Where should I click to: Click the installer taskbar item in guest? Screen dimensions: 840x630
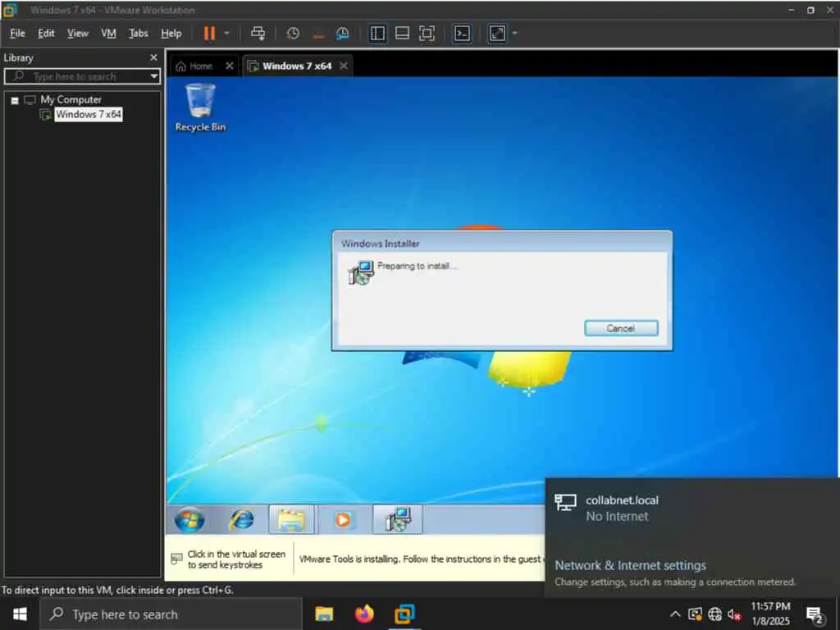click(398, 519)
